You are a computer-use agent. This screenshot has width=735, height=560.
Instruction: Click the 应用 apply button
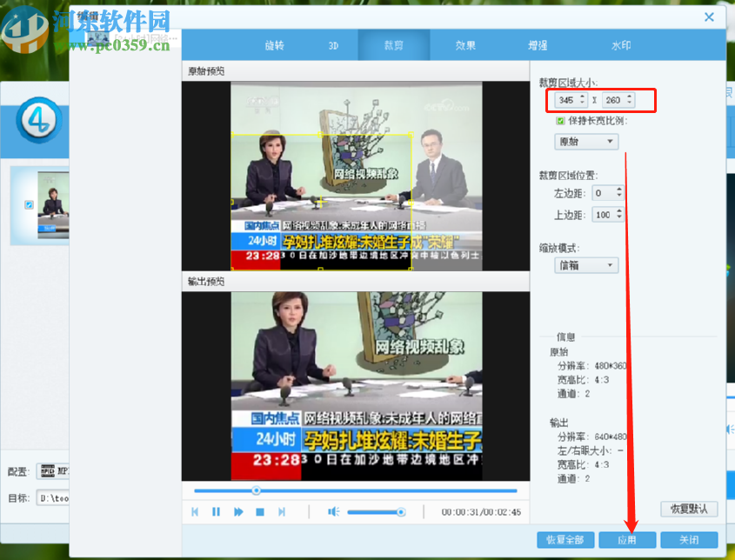pyautogui.click(x=626, y=539)
